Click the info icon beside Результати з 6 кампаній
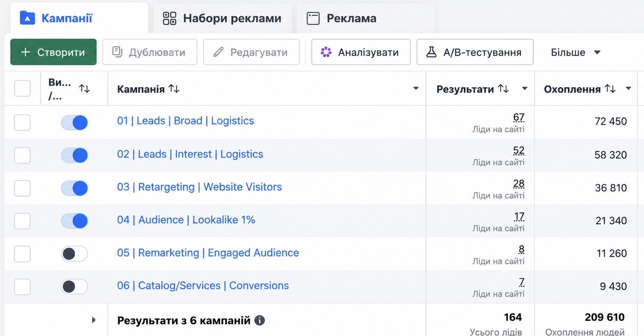The image size is (644, 336). (260, 320)
